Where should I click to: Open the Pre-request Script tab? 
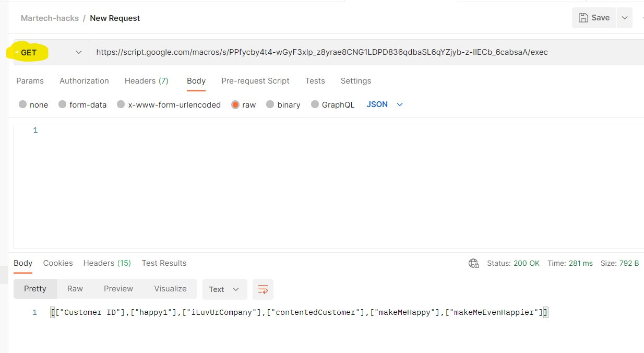[255, 81]
